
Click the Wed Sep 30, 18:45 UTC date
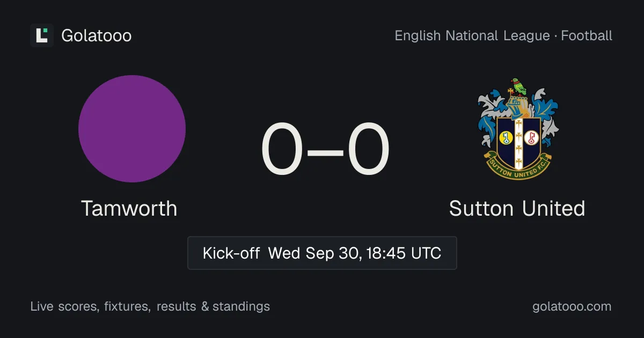pos(355,253)
